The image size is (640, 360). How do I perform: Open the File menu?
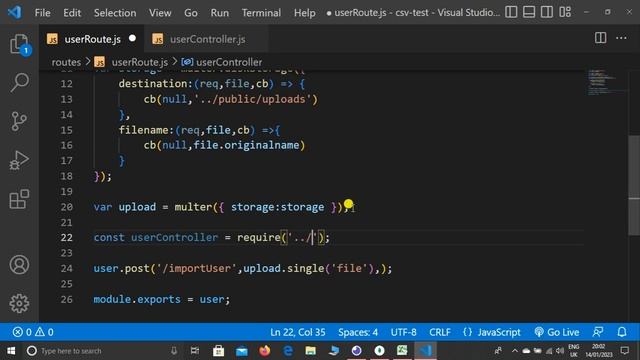[42, 13]
